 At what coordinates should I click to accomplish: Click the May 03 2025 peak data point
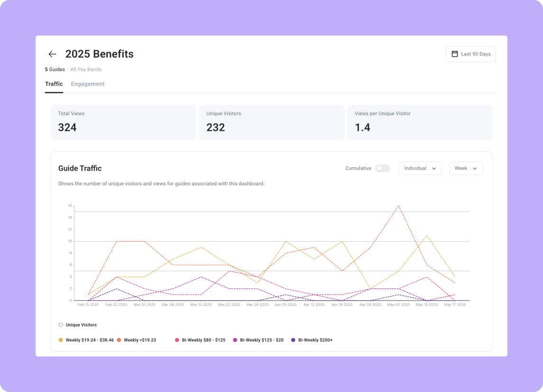coord(398,206)
